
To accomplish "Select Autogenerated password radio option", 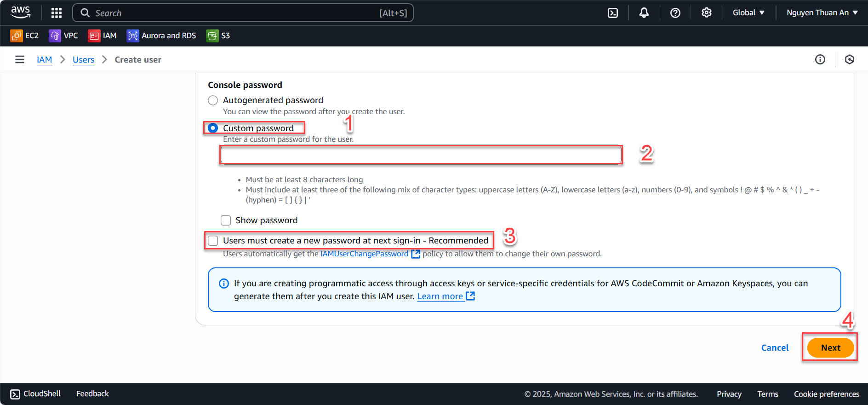I will 213,100.
